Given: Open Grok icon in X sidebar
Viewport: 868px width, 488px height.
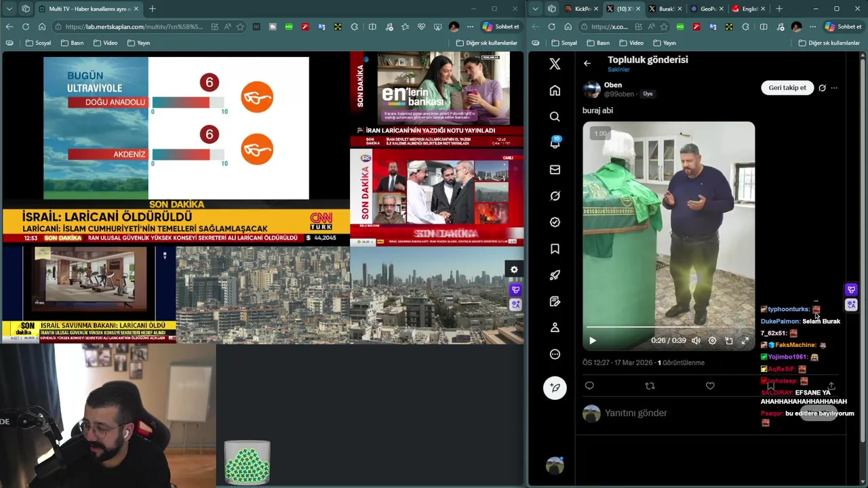Looking at the screenshot, I should 555,196.
